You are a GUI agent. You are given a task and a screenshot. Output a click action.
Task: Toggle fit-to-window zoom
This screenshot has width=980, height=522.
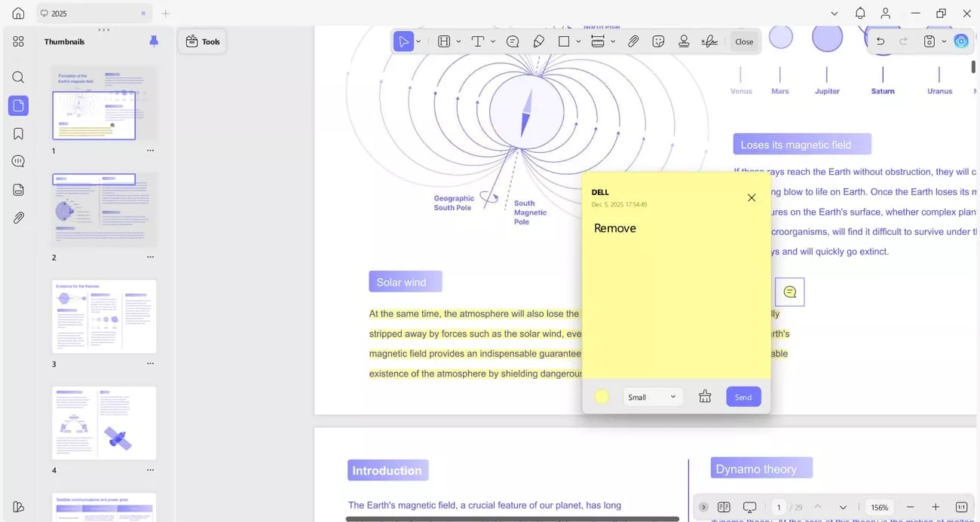[x=960, y=507]
